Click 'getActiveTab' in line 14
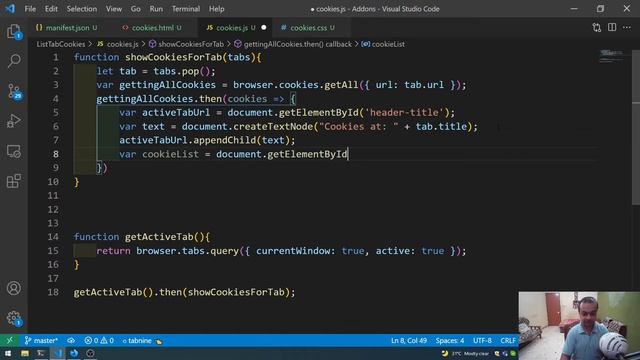 click(159, 237)
